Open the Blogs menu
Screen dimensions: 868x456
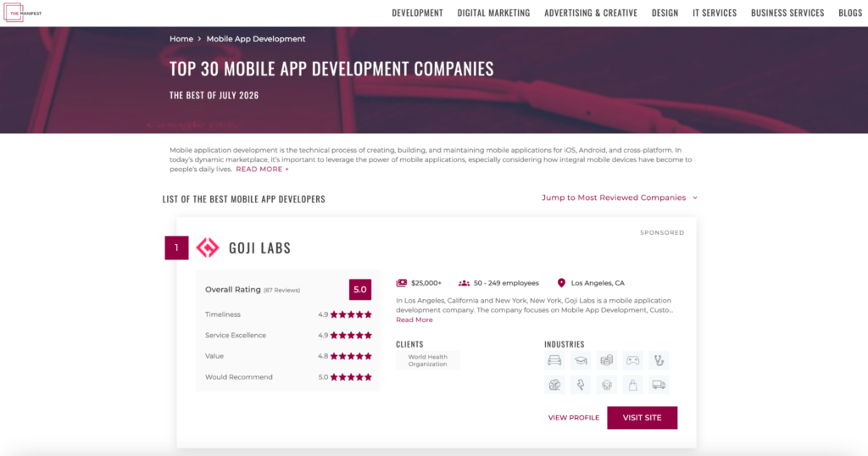[850, 13]
